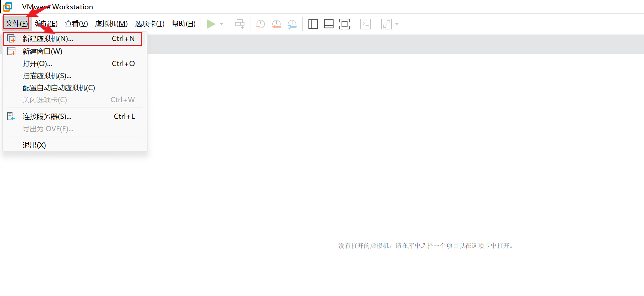This screenshot has width=644, height=296.
Task: Enter full screen mode icon
Action: tap(345, 24)
